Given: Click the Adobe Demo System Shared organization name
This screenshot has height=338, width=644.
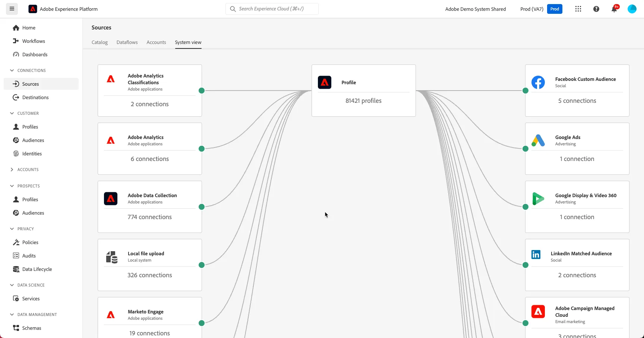Looking at the screenshot, I should tap(476, 9).
